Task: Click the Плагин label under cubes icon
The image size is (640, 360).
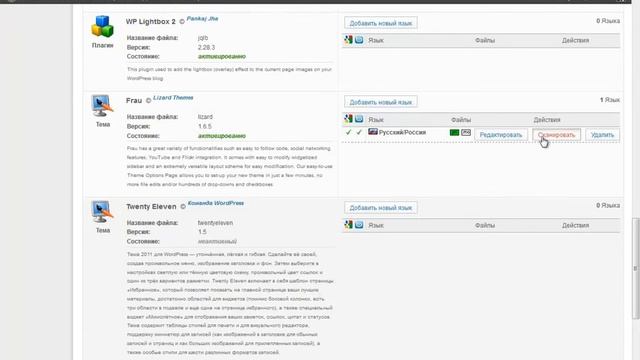Action: (x=102, y=45)
